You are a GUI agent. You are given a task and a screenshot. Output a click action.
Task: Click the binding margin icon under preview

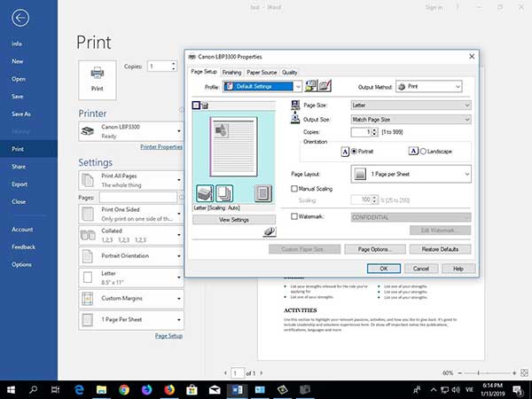(263, 193)
